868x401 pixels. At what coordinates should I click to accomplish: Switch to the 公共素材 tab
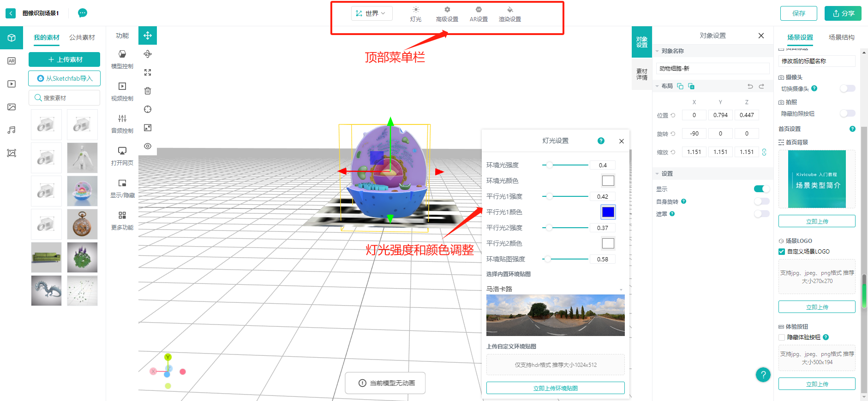click(82, 37)
